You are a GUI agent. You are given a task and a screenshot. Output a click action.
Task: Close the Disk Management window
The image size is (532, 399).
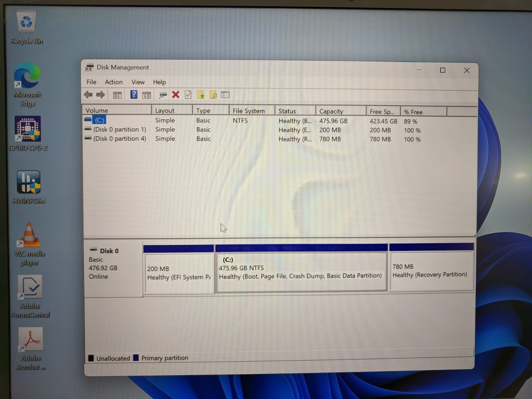coord(467,70)
